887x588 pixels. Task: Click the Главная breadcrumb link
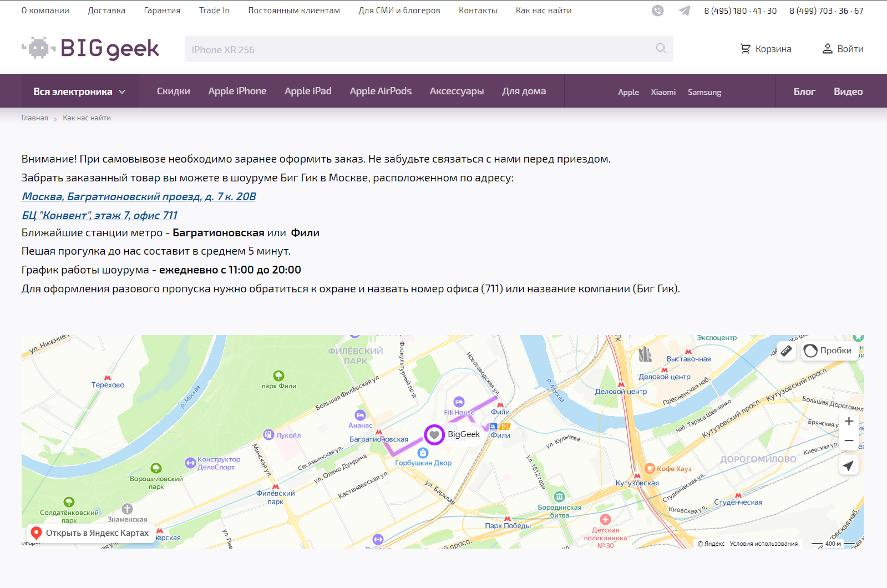click(35, 118)
